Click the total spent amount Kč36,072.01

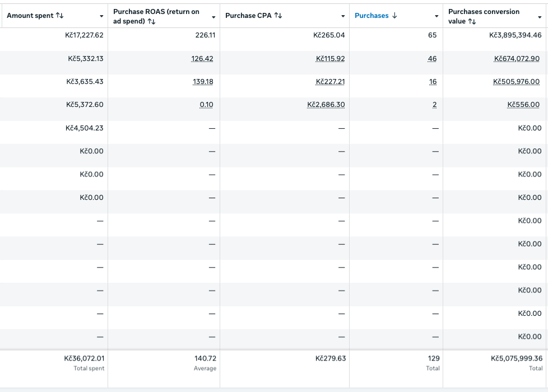84,358
